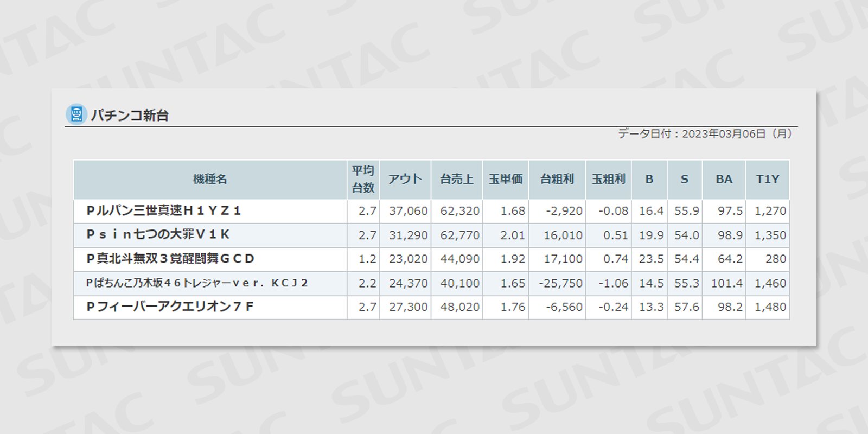Click T1Y value 280

click(x=776, y=259)
